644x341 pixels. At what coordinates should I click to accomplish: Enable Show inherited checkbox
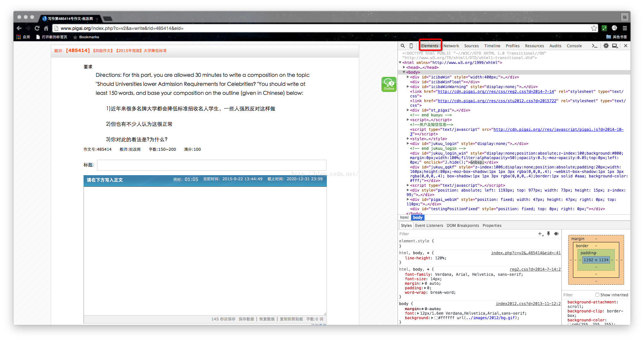597,295
